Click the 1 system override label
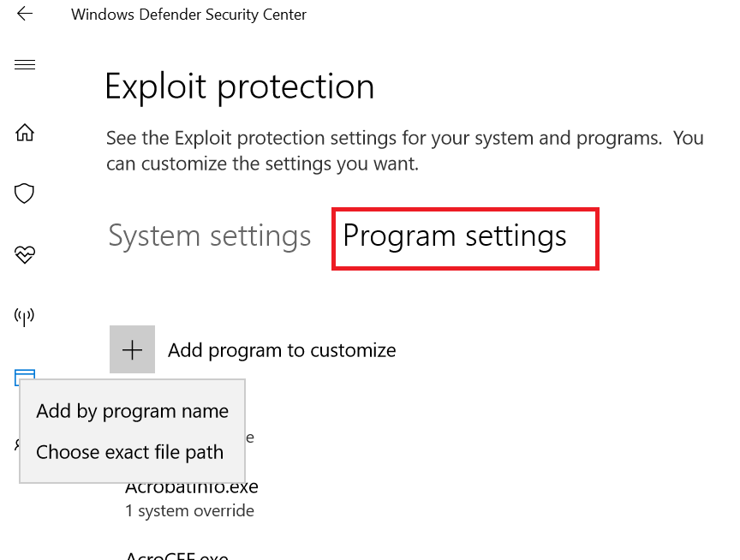This screenshot has height=560, width=740. pos(189,510)
